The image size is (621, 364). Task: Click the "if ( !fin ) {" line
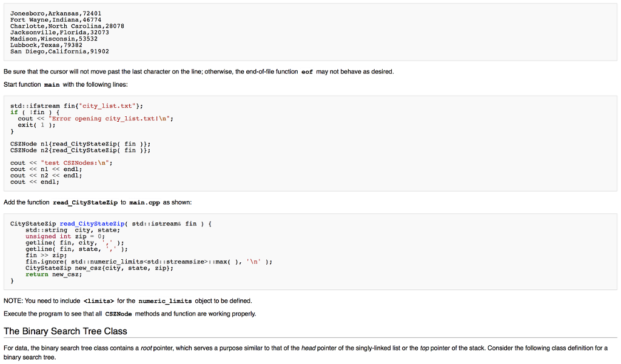pos(35,113)
